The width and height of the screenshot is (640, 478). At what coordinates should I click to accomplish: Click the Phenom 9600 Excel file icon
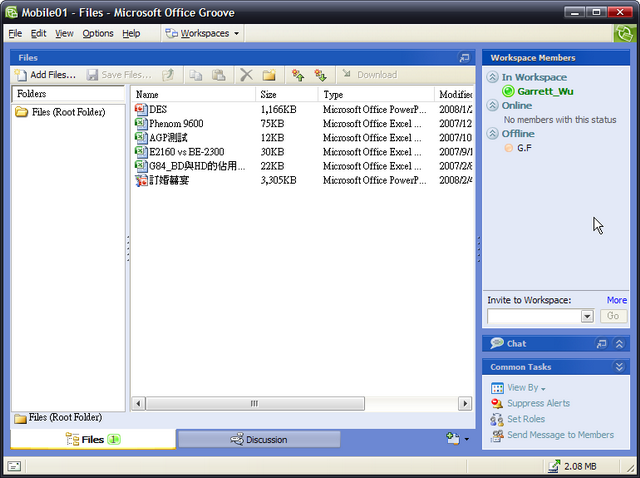(141, 124)
